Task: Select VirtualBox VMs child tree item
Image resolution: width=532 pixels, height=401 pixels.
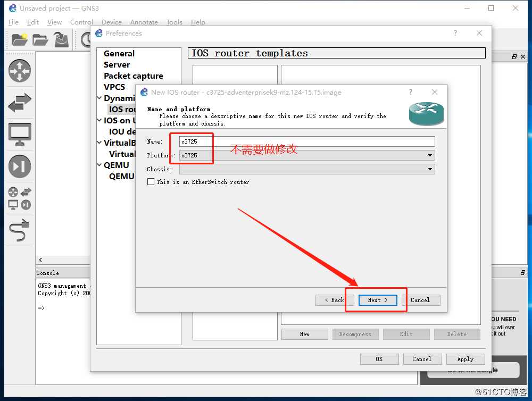Action: click(x=122, y=154)
